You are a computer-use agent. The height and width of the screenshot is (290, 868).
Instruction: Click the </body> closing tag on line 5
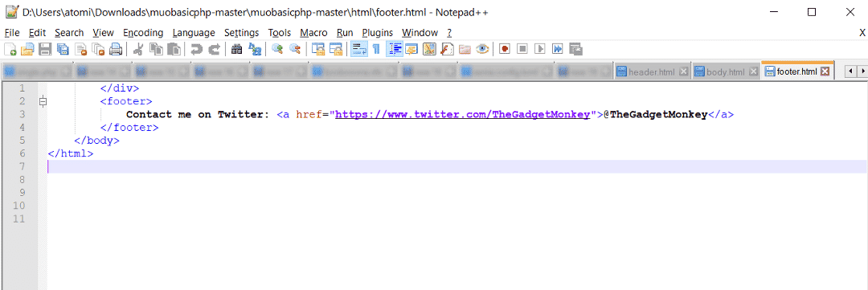pos(97,141)
